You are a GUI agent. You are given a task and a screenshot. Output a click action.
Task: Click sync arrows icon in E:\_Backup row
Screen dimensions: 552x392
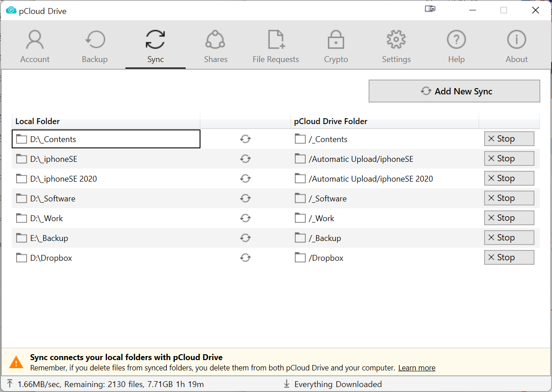click(245, 238)
